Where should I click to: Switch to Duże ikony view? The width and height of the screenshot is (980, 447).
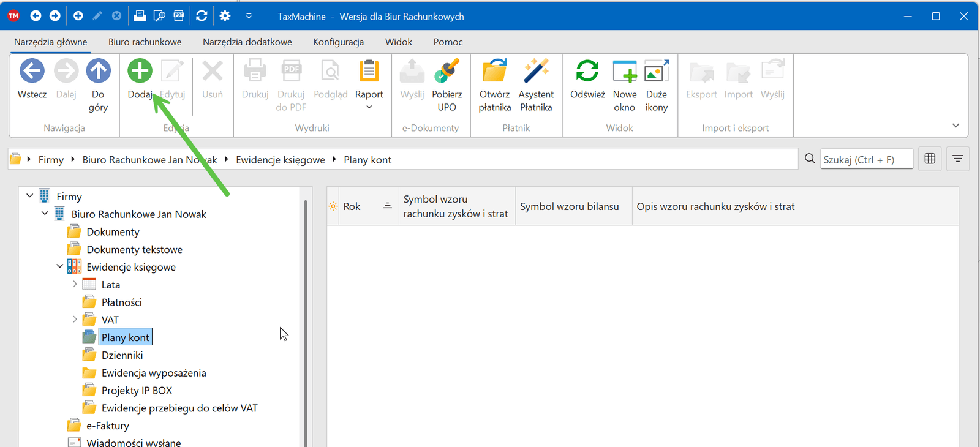tap(656, 72)
